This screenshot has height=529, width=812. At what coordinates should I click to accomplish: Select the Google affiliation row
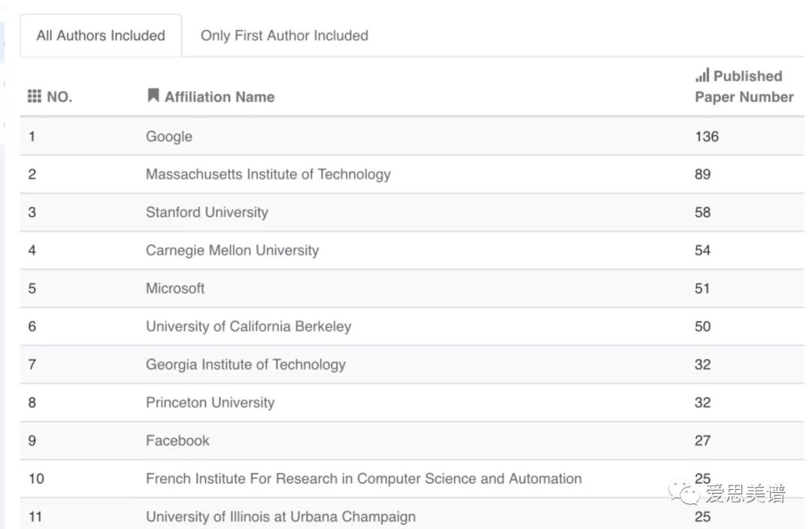[x=169, y=136]
